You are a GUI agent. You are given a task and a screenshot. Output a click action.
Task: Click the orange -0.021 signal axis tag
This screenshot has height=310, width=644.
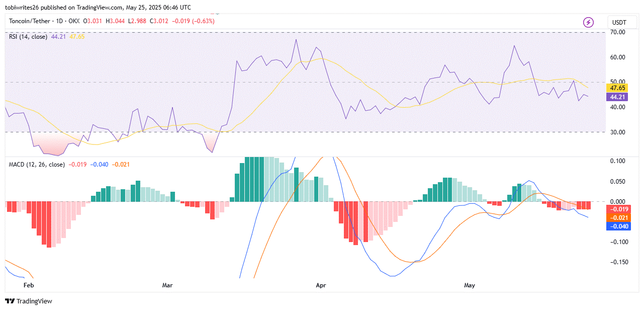click(617, 218)
